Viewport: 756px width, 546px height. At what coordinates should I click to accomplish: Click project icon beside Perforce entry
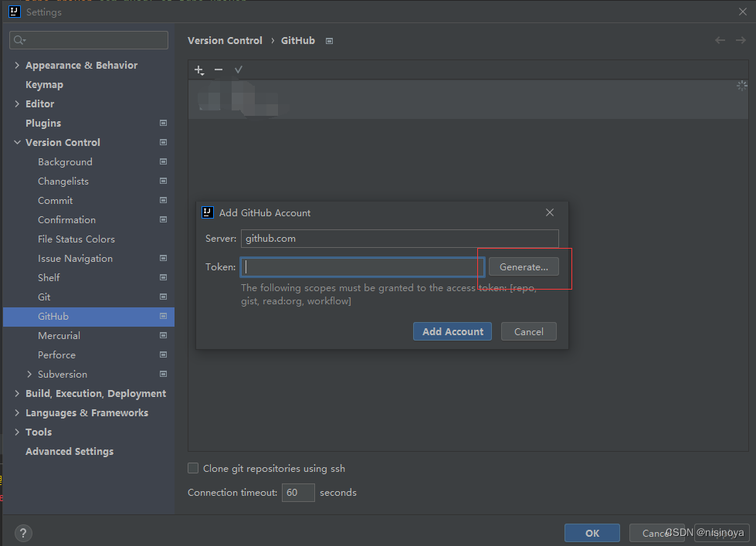(164, 354)
